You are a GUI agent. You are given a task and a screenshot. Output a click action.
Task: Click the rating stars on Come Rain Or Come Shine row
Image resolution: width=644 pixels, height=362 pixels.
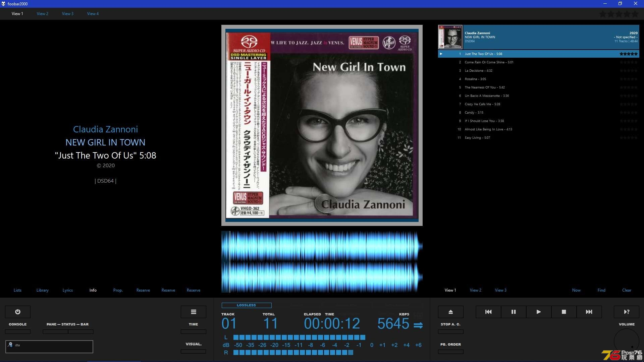(x=629, y=62)
